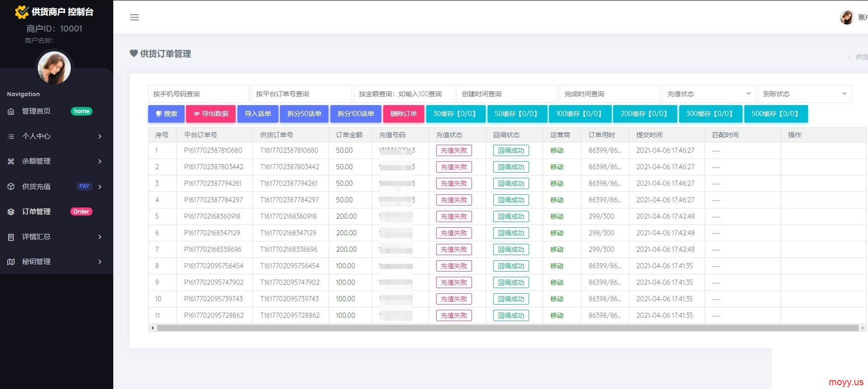
Task: Click the home icon beside 管理首页
Action: (11, 111)
